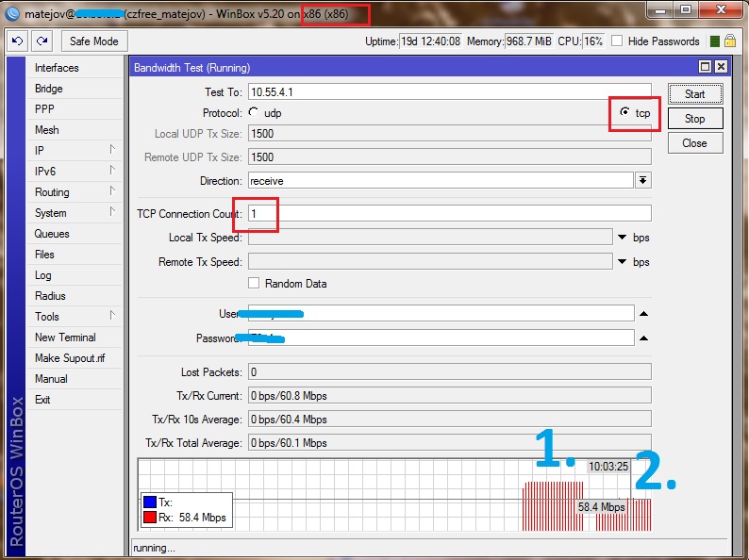Open the PPP menu item
749x560 pixels.
75,108
